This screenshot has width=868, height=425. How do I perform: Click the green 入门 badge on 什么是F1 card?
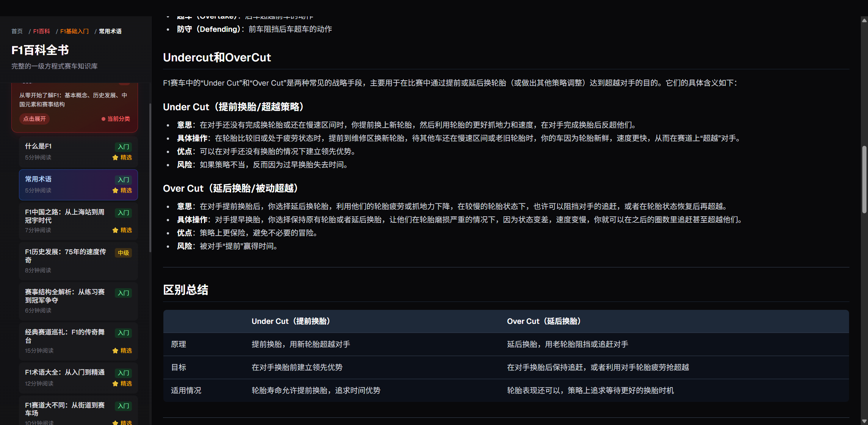pyautogui.click(x=123, y=147)
